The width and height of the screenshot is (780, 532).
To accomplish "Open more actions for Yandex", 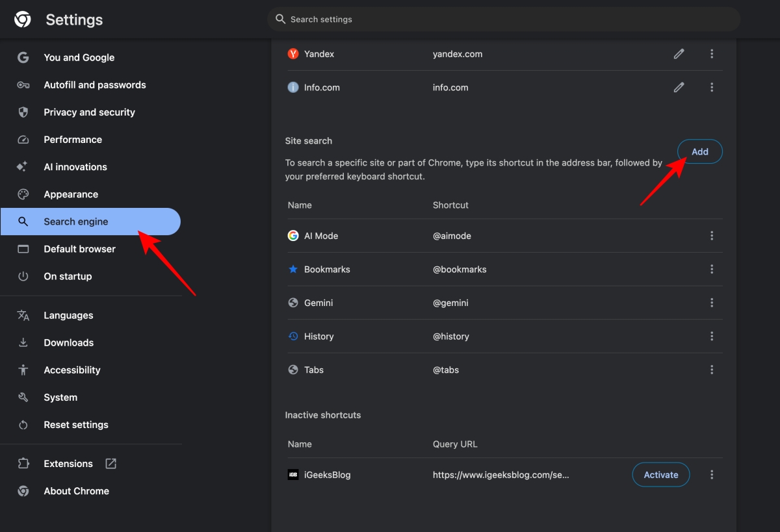I will click(712, 54).
